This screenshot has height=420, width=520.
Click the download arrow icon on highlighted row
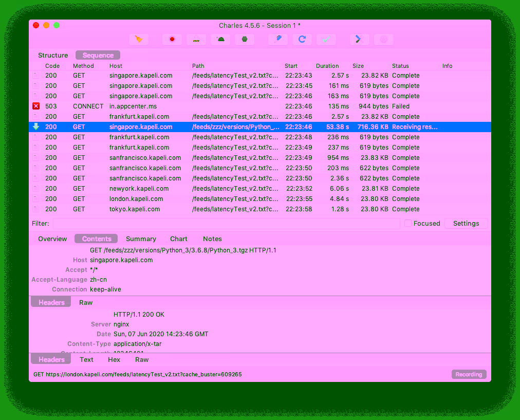tap(36, 127)
